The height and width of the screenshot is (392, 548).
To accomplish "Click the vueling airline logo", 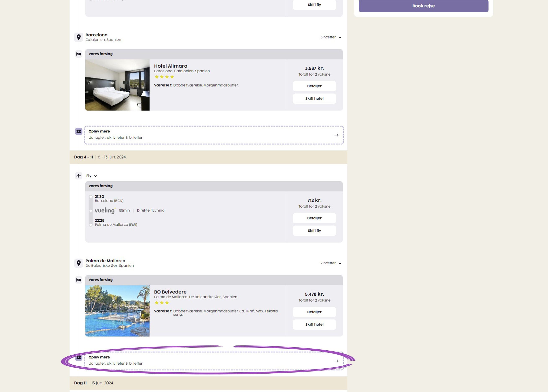I will 105,210.
